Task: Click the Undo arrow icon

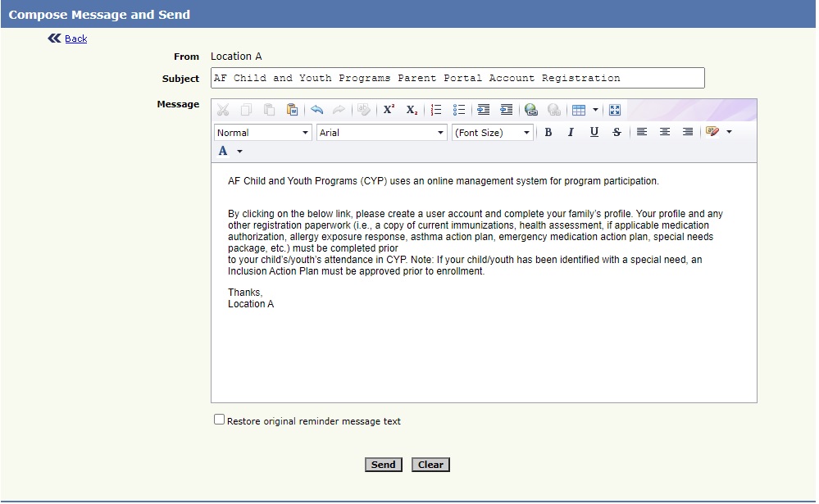Action: pos(316,110)
